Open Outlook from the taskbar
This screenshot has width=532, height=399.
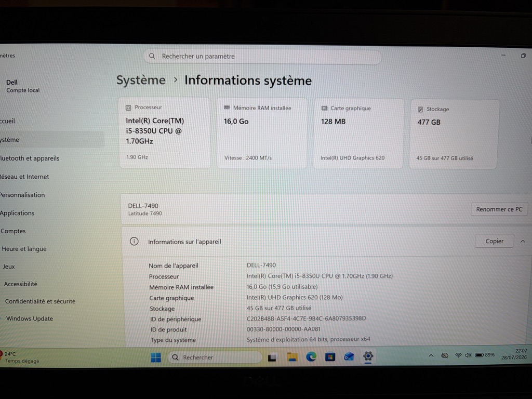point(349,356)
